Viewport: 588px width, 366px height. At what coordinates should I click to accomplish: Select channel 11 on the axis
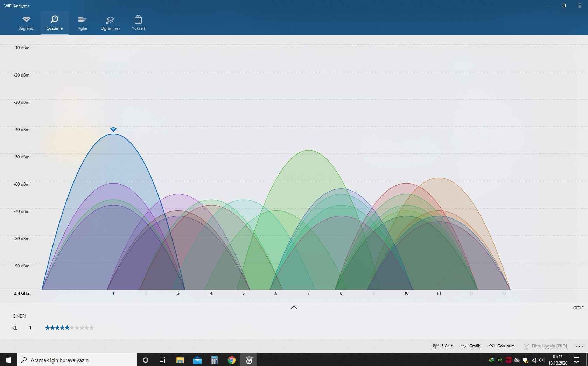pos(439,293)
